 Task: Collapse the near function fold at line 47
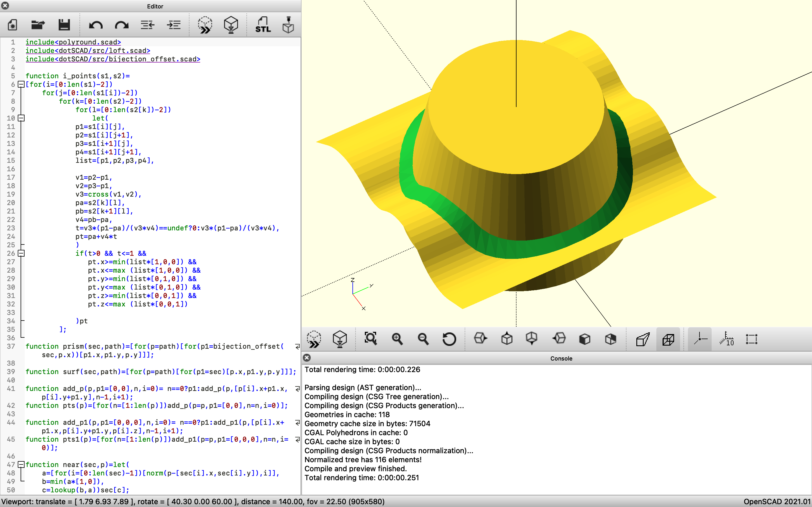(x=21, y=464)
